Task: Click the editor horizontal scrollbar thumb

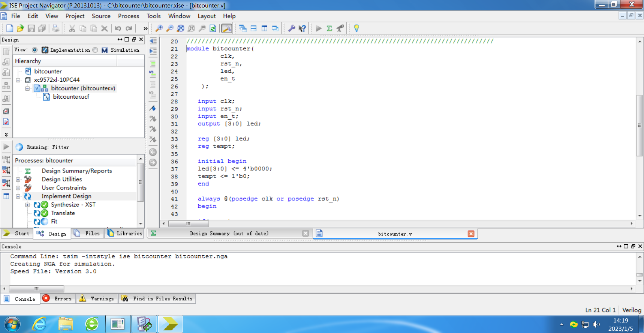Action: (x=188, y=223)
